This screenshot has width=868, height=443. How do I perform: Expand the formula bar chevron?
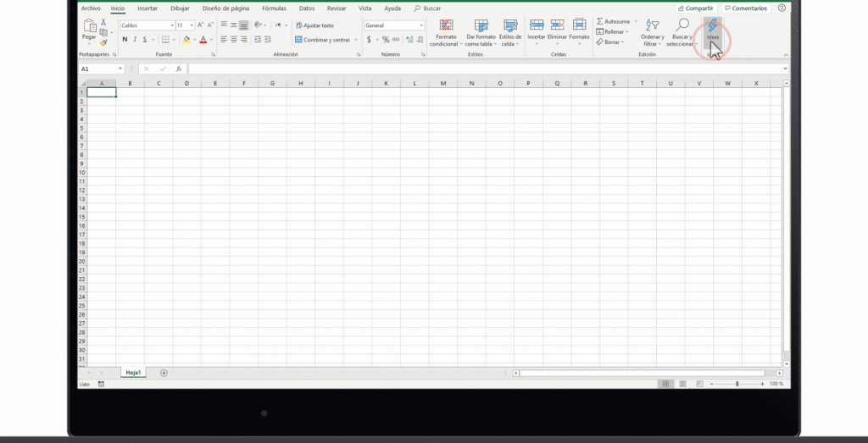(785, 69)
